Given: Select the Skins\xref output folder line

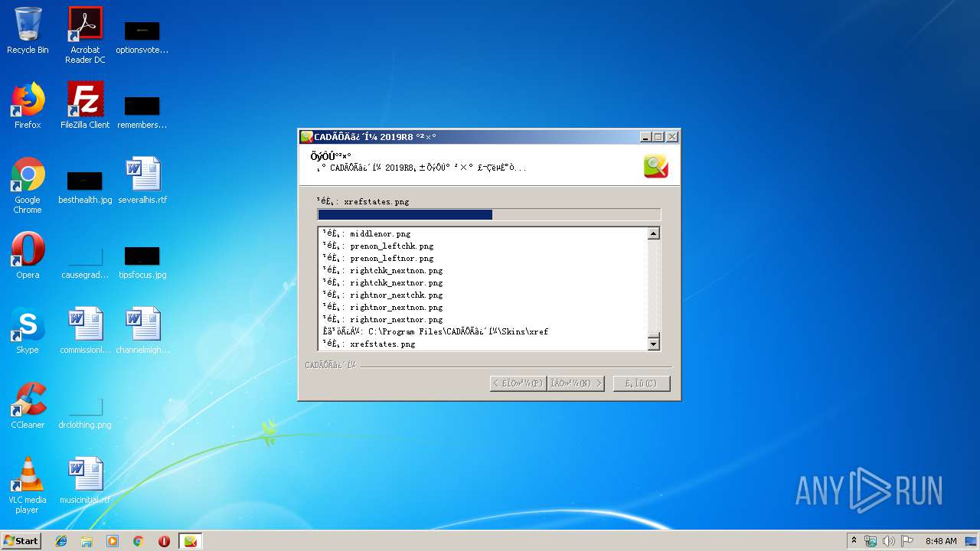Looking at the screenshot, I should [x=436, y=332].
